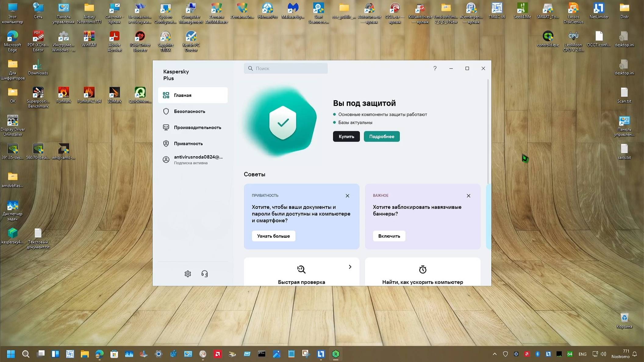This screenshot has width=644, height=362.
Task: Open the Kaspersky icon in the taskbar
Action: coord(335,354)
